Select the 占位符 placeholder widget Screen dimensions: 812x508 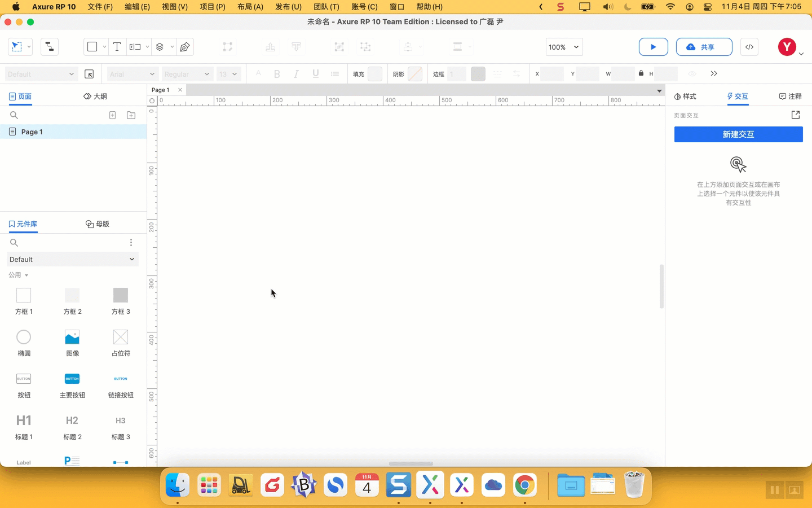121,343
